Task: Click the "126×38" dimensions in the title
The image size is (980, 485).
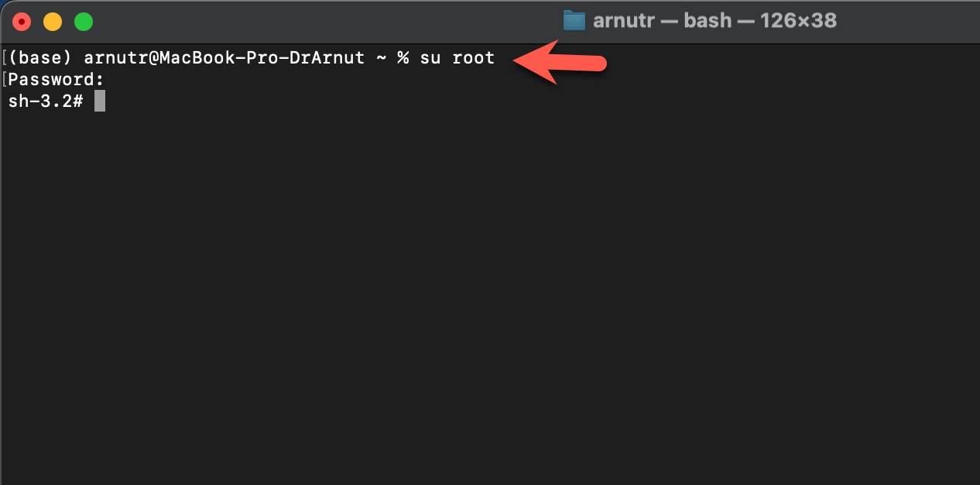Action: [x=799, y=20]
